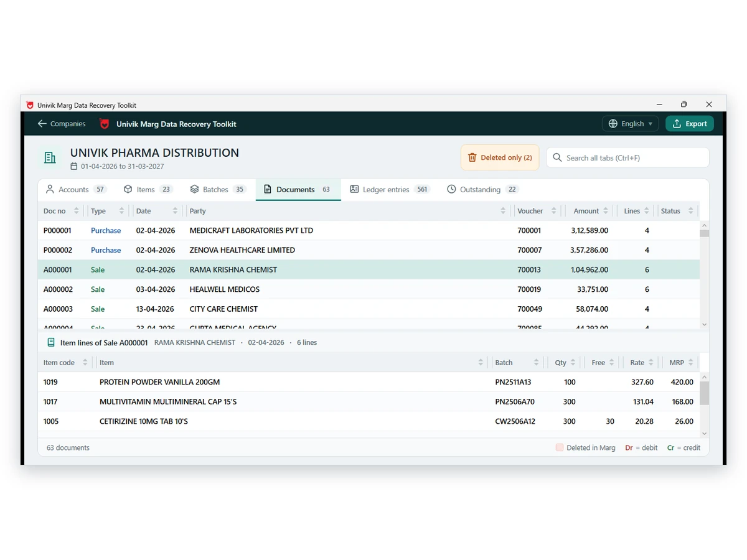Screen dimensions: 747x560
Task: Maximize the Univik toolkit window
Action: [x=684, y=105]
